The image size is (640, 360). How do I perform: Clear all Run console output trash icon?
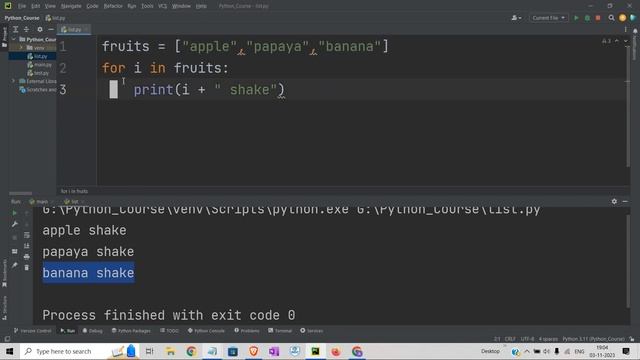click(27, 267)
